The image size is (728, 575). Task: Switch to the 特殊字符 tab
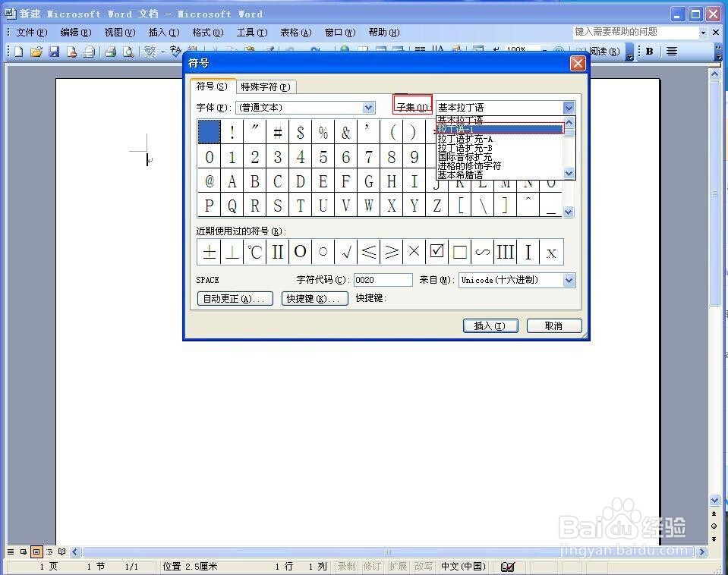point(266,86)
